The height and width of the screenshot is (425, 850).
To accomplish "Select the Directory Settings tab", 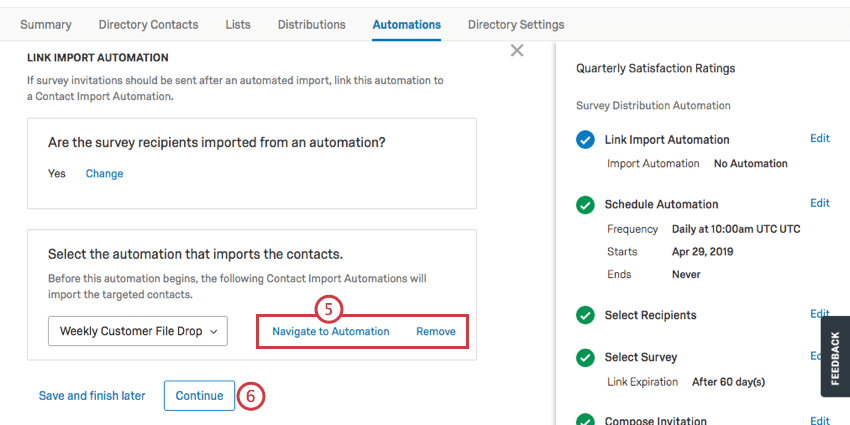I will pyautogui.click(x=516, y=24).
